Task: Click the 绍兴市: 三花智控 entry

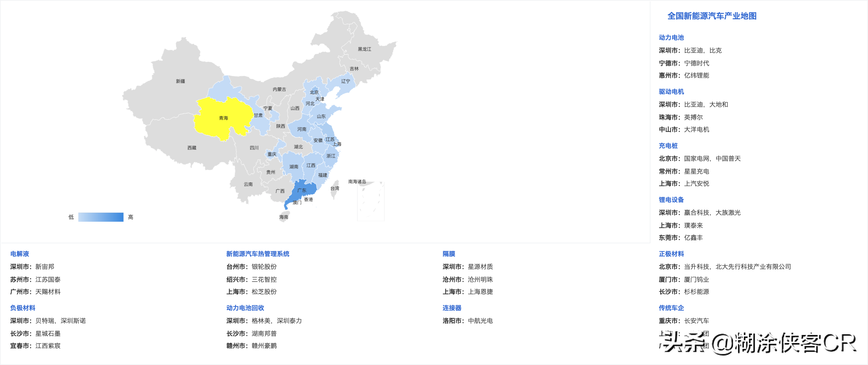Action: pos(252,279)
